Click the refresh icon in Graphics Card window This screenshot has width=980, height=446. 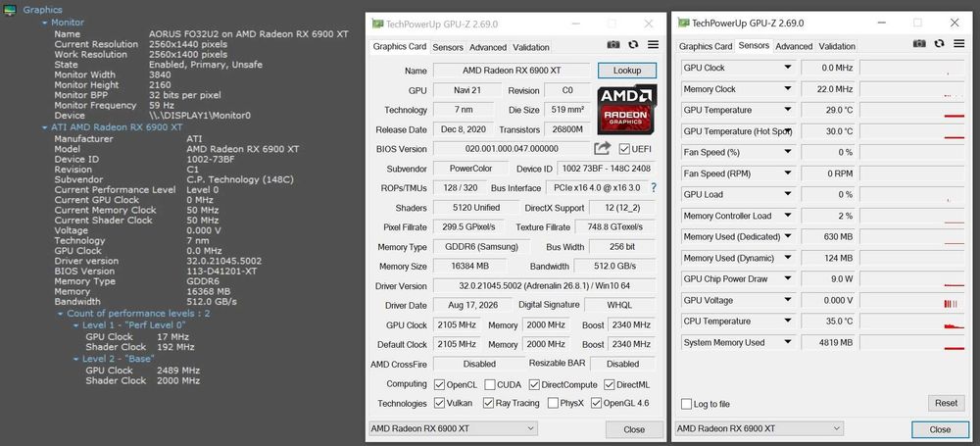(633, 45)
